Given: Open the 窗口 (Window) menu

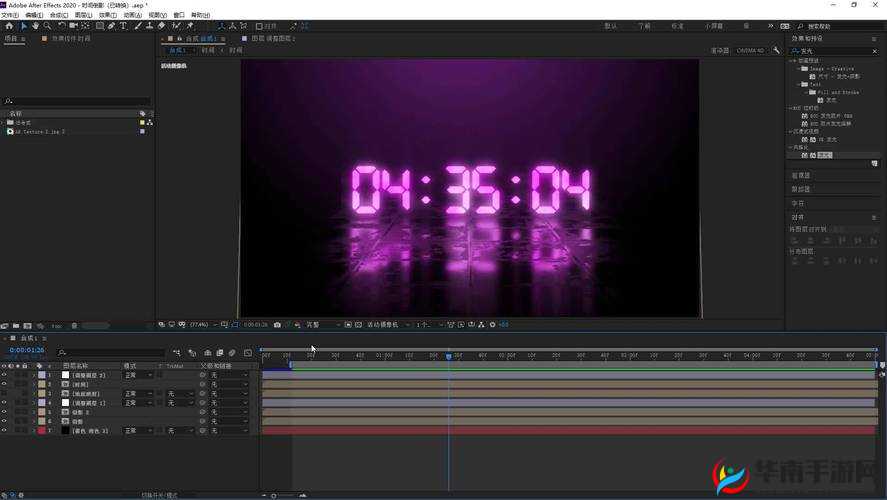Looking at the screenshot, I should pos(179,15).
